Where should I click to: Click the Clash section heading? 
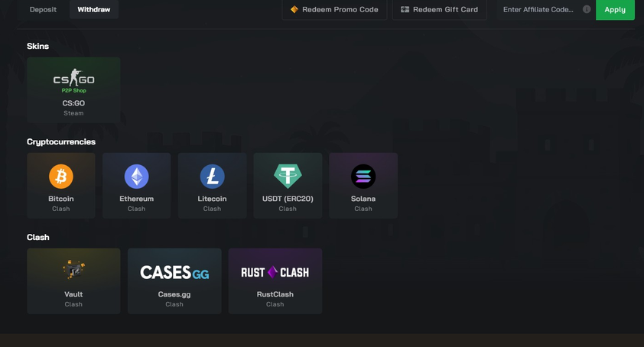pyautogui.click(x=37, y=238)
